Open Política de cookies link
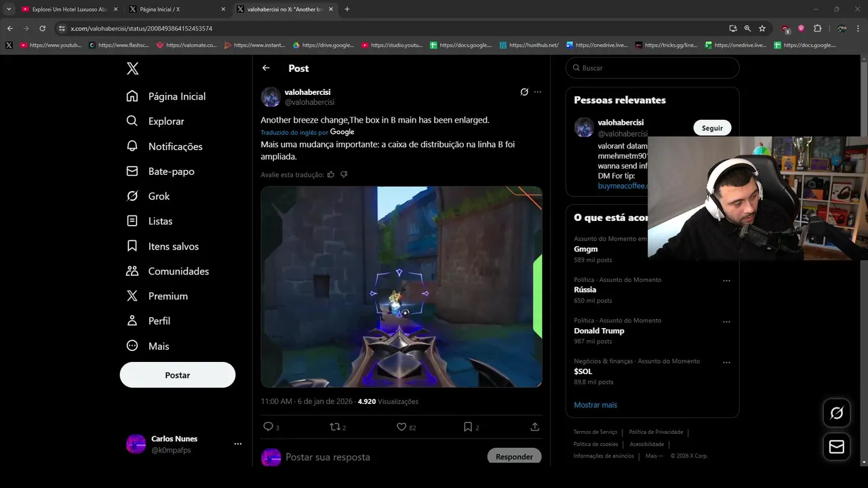 [596, 444]
